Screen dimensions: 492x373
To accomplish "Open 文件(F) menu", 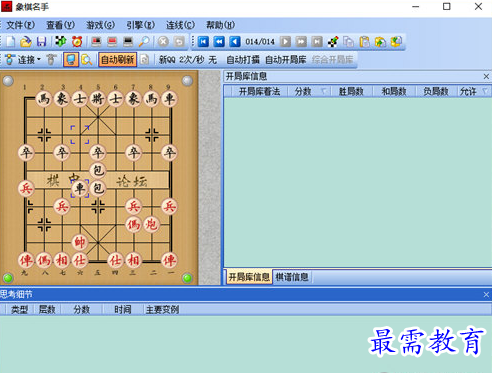I will (x=21, y=25).
